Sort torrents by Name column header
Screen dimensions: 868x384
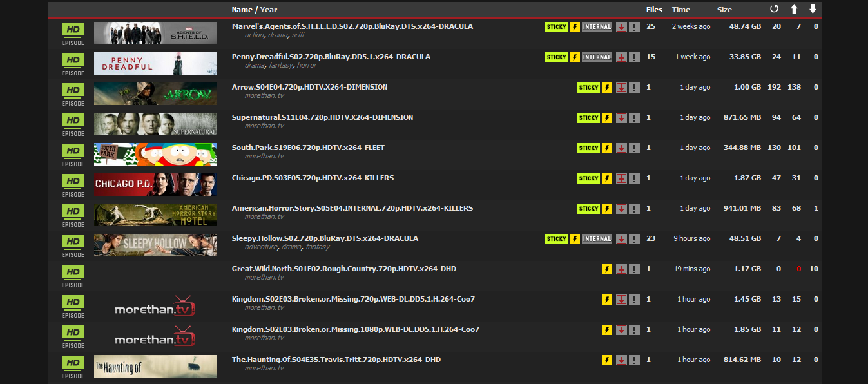point(242,10)
